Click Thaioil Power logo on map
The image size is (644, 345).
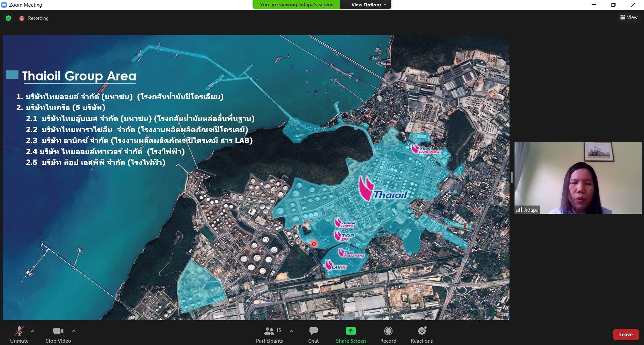pos(345,223)
